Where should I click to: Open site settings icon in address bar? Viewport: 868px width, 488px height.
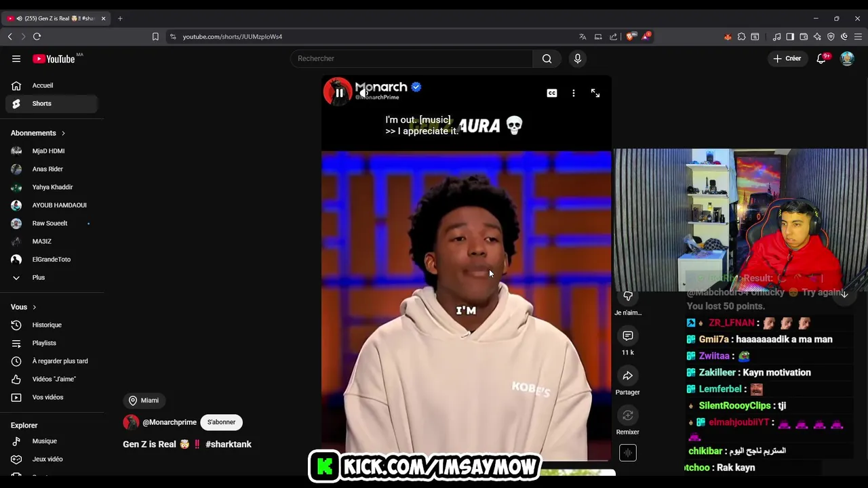click(173, 37)
